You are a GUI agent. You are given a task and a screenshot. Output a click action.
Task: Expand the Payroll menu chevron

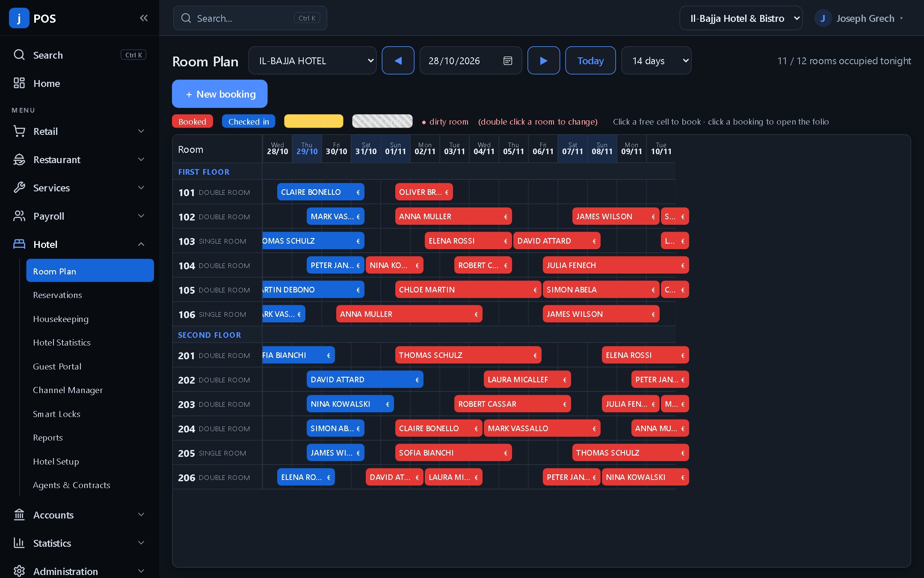click(141, 216)
